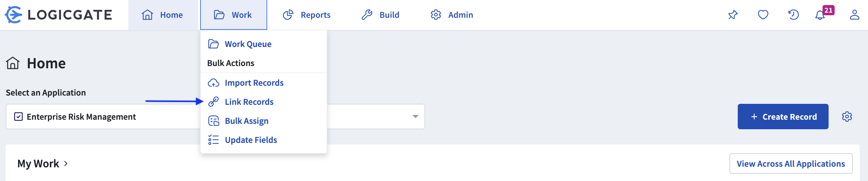Choose Import Records menu entry
The image size is (868, 181).
[254, 83]
